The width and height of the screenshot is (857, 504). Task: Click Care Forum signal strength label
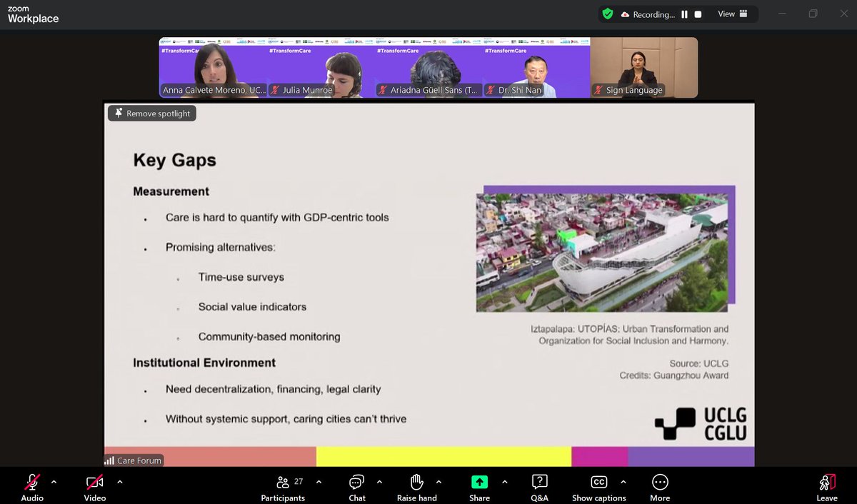pyautogui.click(x=134, y=460)
